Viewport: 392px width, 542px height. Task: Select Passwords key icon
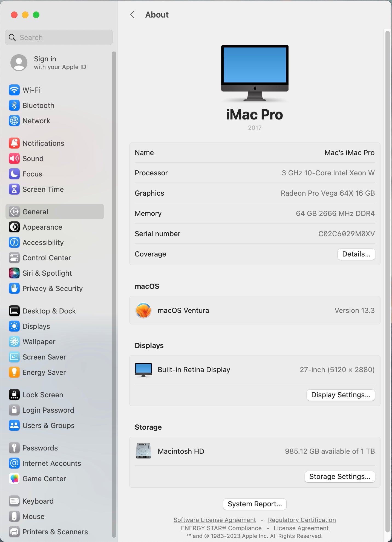(14, 448)
